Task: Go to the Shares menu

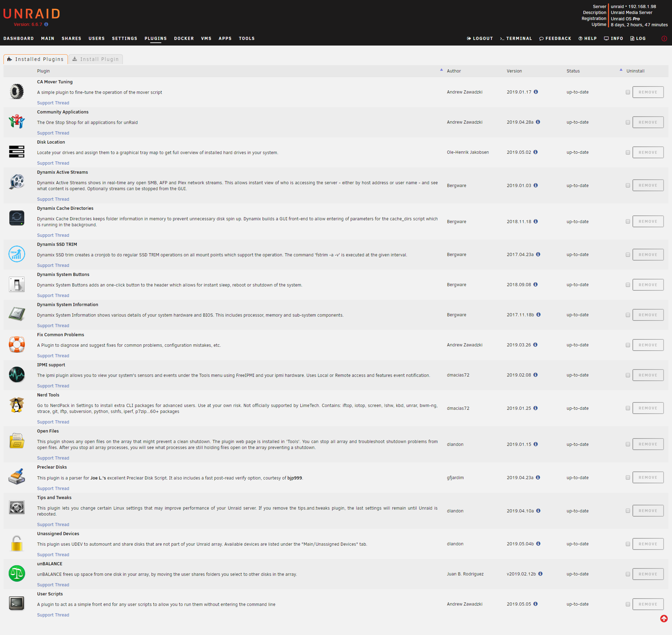Action: (x=71, y=39)
